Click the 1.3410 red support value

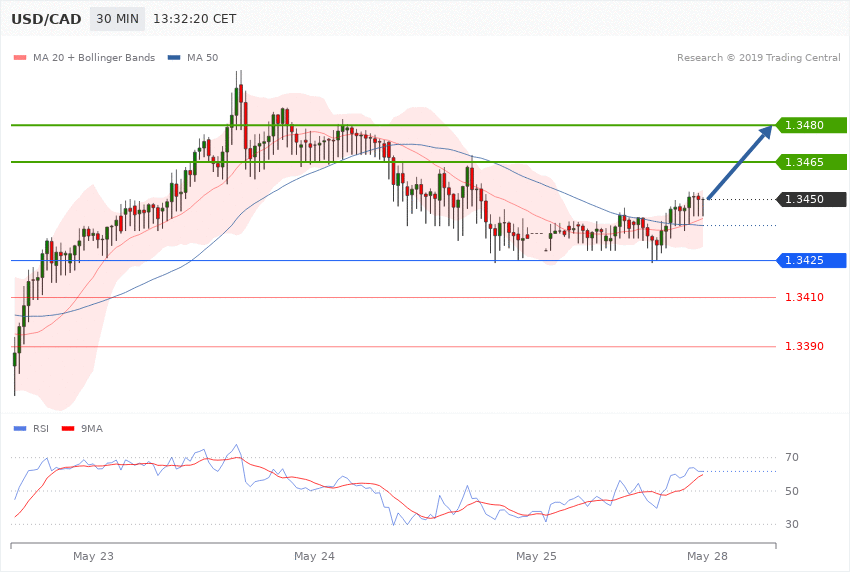(804, 297)
